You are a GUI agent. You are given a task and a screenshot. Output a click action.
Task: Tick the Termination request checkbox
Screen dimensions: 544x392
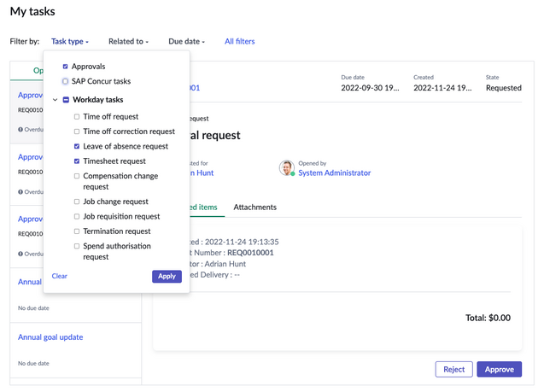[77, 231]
